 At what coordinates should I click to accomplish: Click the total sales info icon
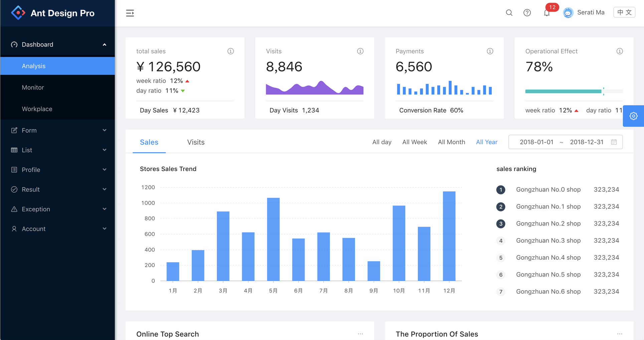point(230,51)
